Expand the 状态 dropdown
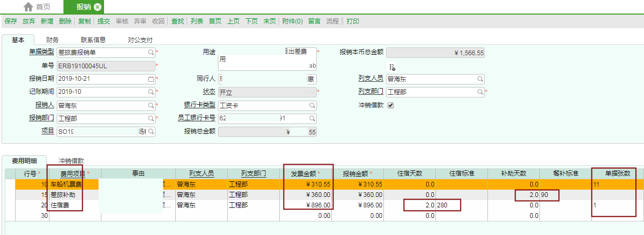This screenshot has width=644, height=235. coord(312,92)
